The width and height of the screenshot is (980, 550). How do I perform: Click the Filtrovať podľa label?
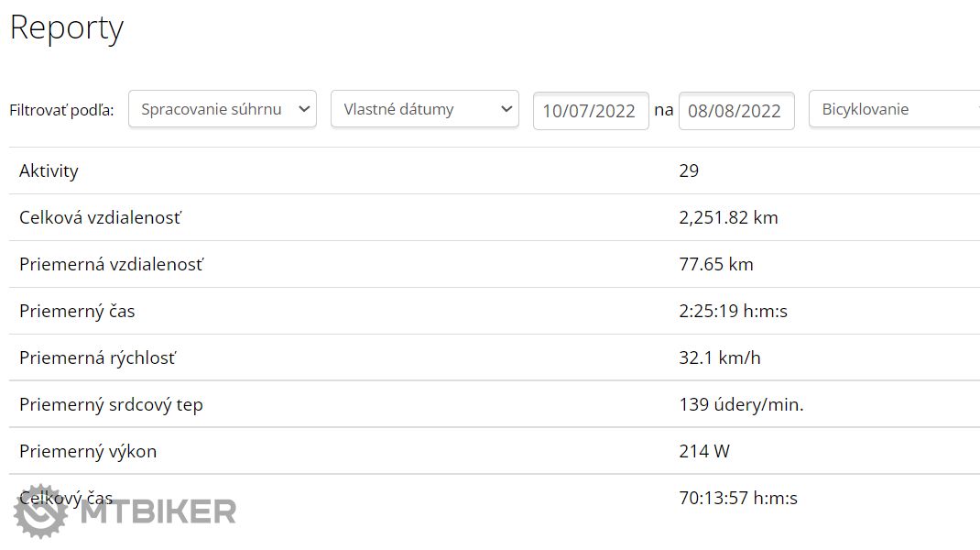[x=61, y=110]
